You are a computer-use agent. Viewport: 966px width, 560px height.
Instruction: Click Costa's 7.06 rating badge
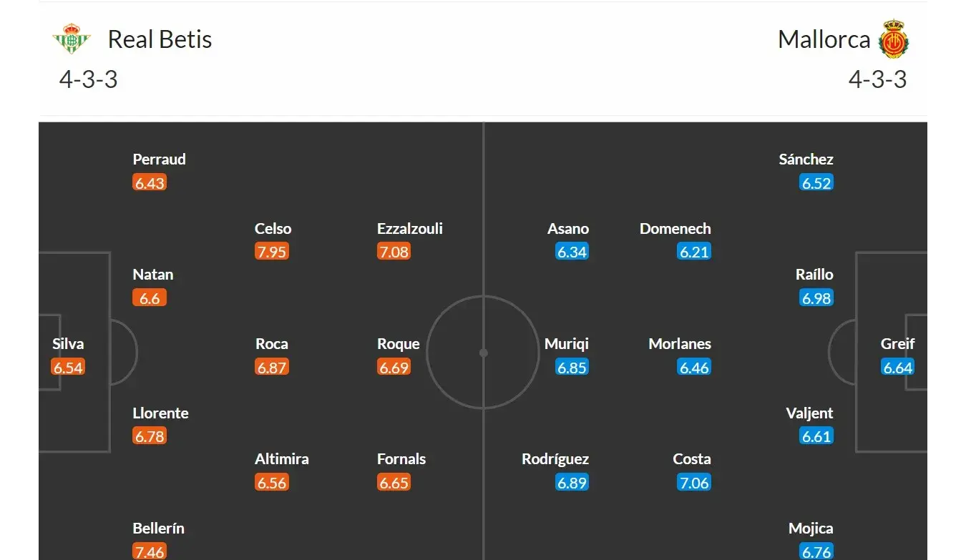click(694, 482)
